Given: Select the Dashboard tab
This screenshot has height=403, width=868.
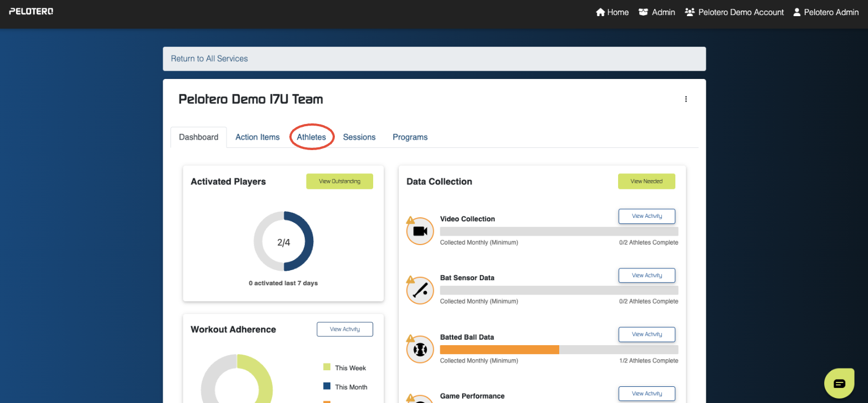Looking at the screenshot, I should click(x=199, y=137).
